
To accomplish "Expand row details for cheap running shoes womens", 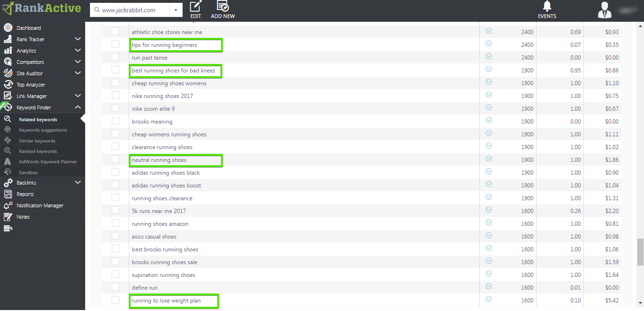I will (489, 82).
